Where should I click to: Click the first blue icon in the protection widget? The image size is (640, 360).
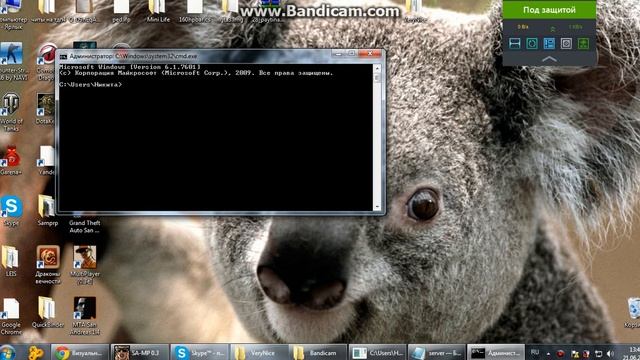515,43
